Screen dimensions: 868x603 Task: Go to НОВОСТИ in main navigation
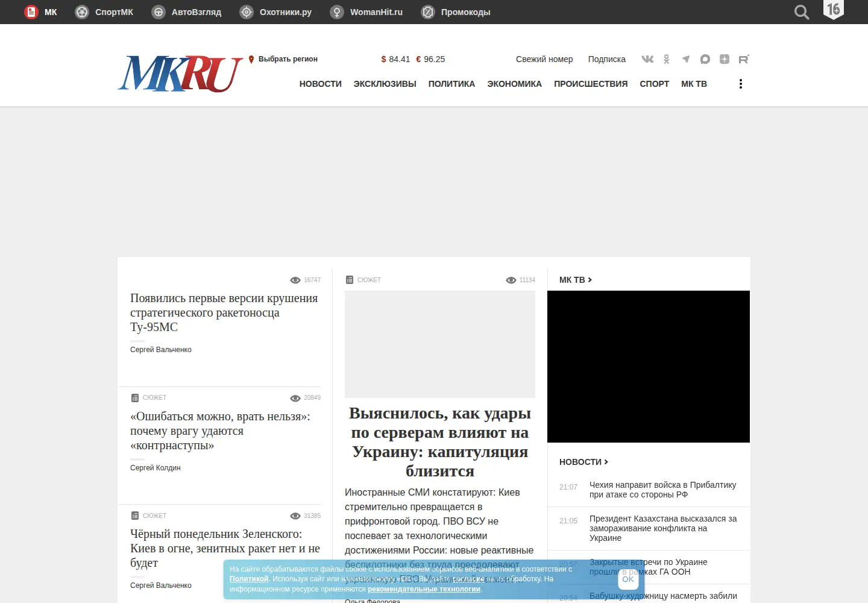[x=321, y=84]
